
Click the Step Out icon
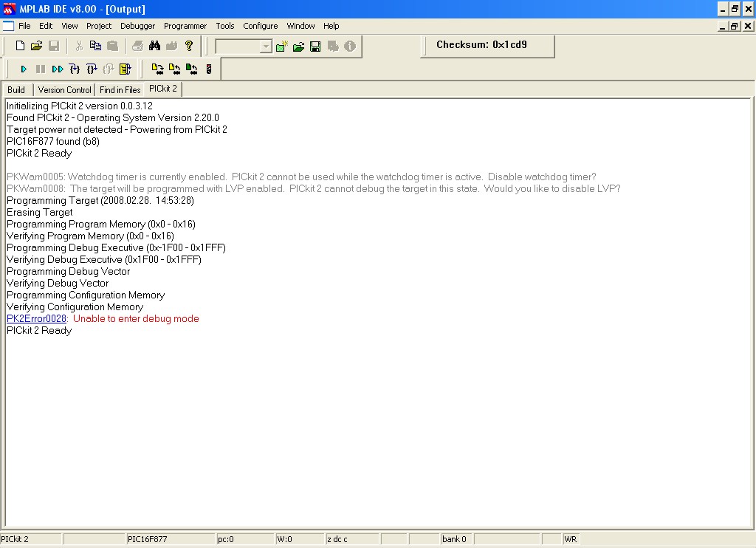109,69
